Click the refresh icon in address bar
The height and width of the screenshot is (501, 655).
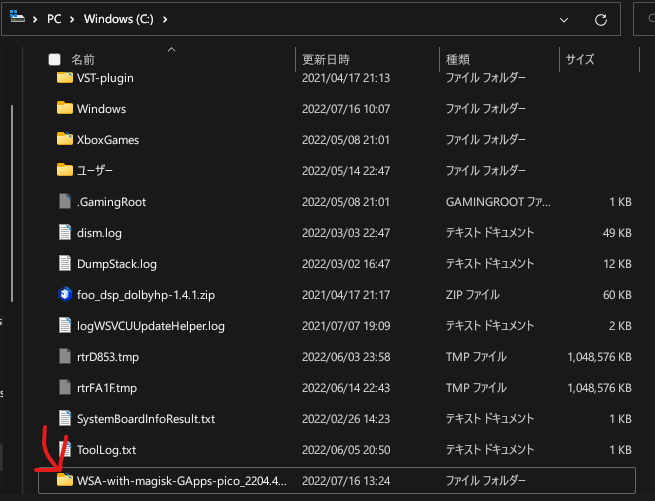point(601,19)
